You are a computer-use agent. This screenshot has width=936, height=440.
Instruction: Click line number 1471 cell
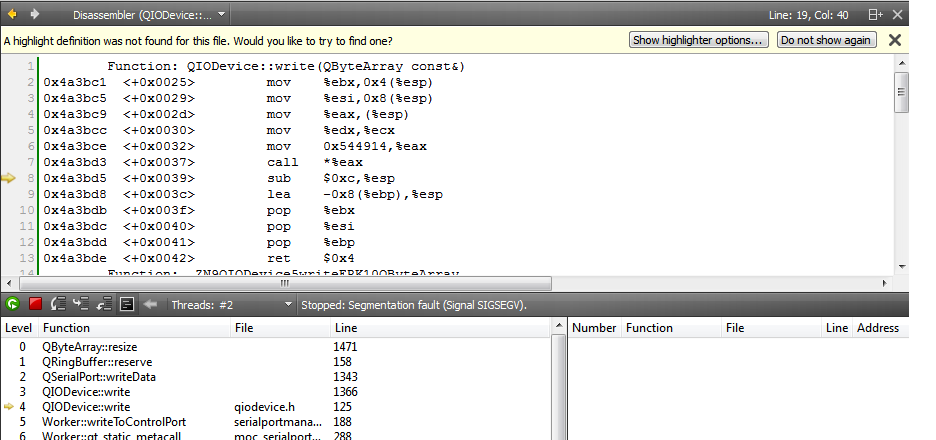[x=346, y=347]
